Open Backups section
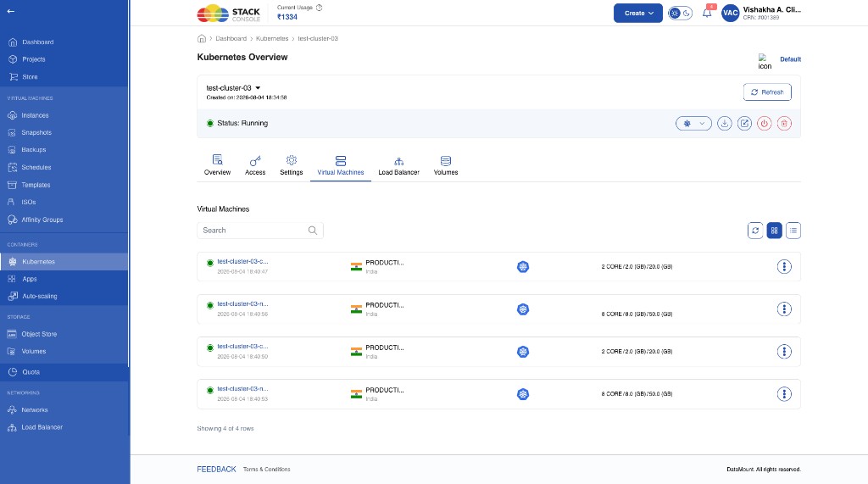The height and width of the screenshot is (484, 868). (33, 149)
